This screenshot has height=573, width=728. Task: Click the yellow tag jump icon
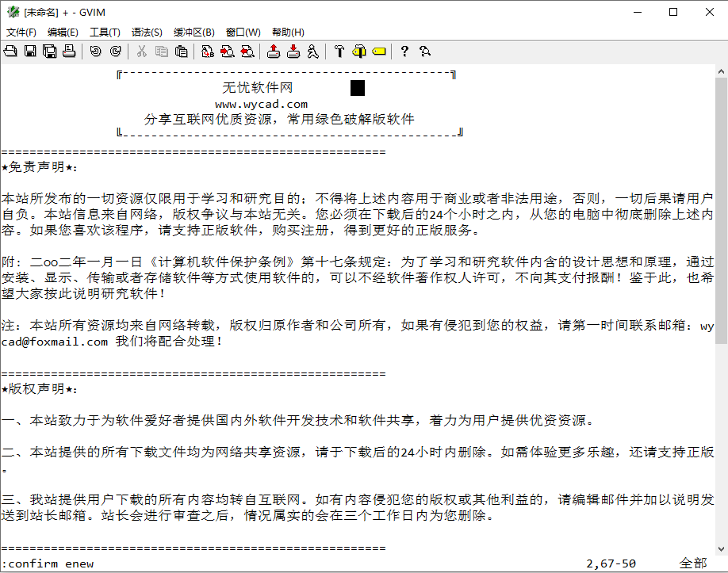(x=378, y=52)
